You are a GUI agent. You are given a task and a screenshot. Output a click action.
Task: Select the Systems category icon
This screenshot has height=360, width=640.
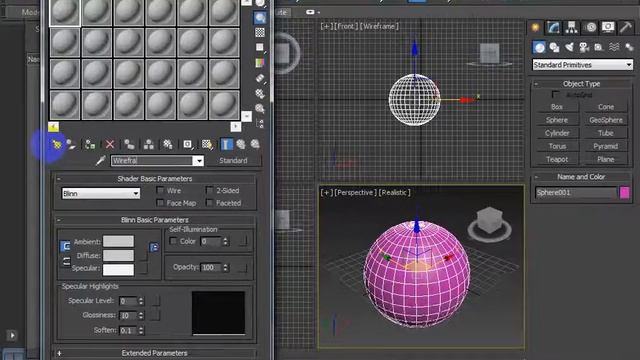click(x=629, y=47)
